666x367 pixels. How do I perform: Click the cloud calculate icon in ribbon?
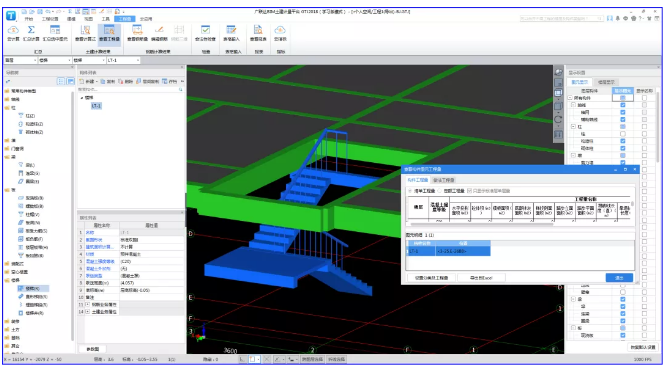point(13,30)
